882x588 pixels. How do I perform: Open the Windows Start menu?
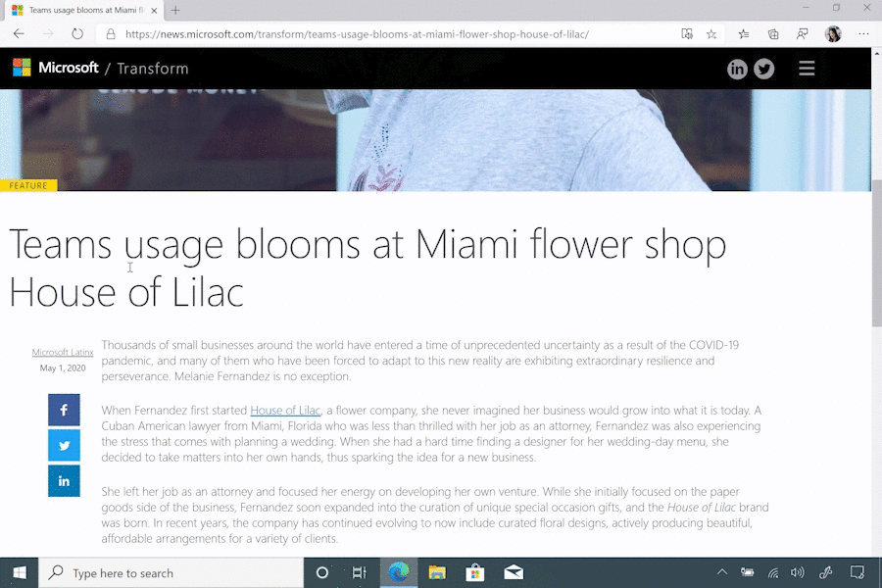tap(20, 572)
